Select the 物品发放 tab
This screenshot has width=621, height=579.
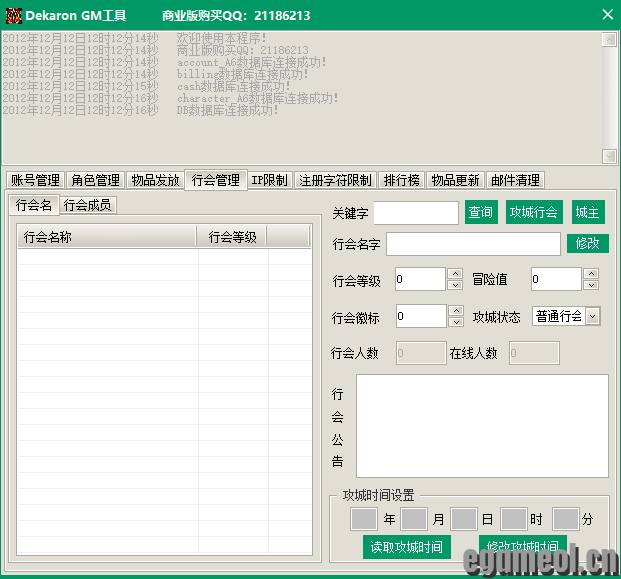(x=155, y=180)
